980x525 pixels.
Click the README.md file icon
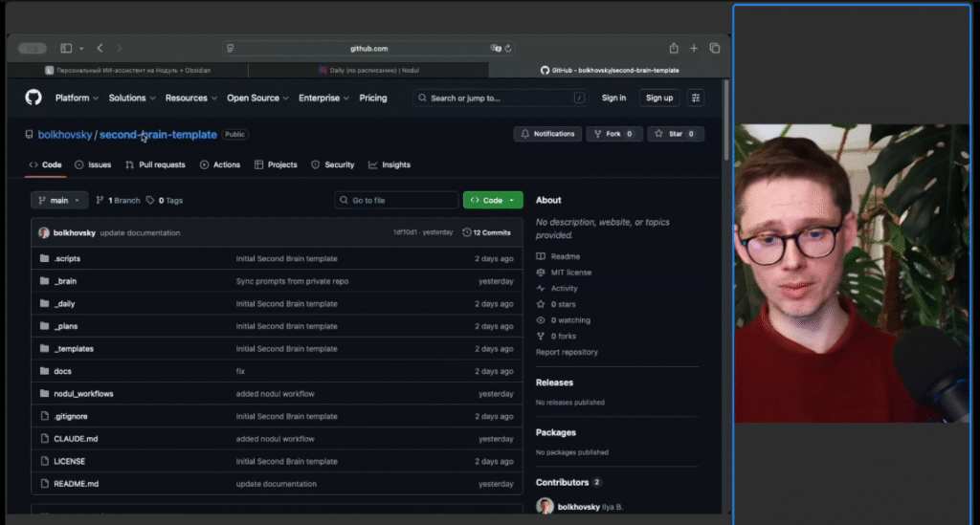pyautogui.click(x=44, y=483)
